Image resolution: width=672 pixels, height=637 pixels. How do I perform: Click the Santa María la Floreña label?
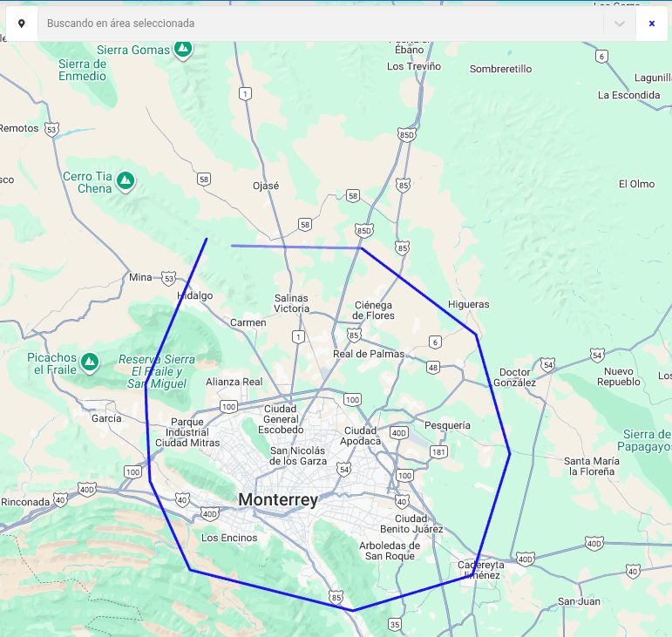(x=591, y=465)
